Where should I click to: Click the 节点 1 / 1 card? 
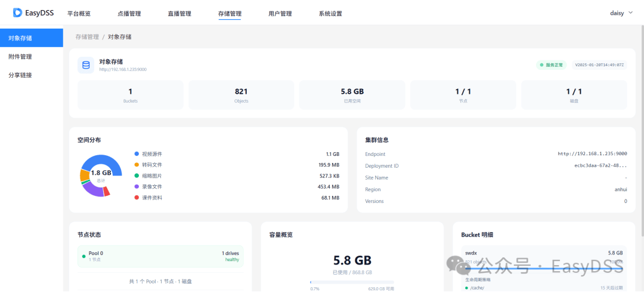(x=463, y=95)
